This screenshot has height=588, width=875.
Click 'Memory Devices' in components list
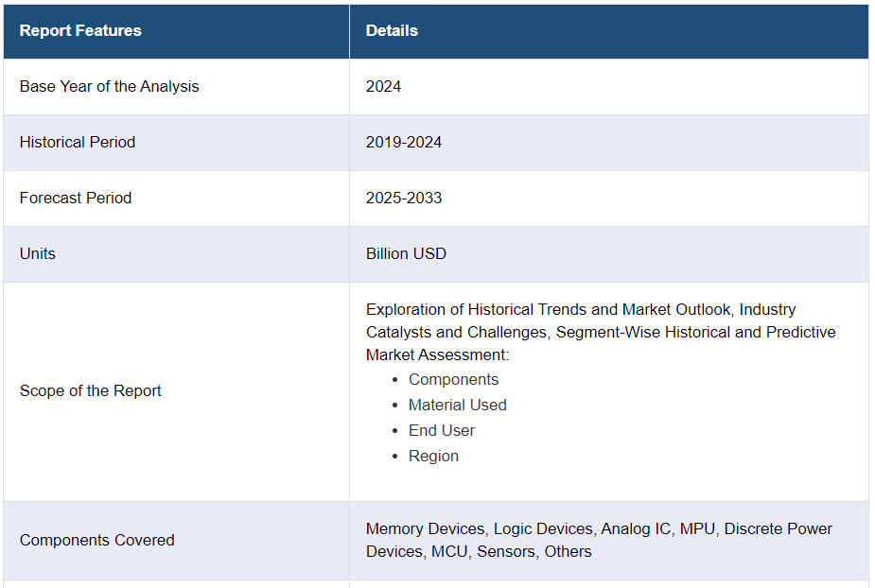tap(425, 528)
